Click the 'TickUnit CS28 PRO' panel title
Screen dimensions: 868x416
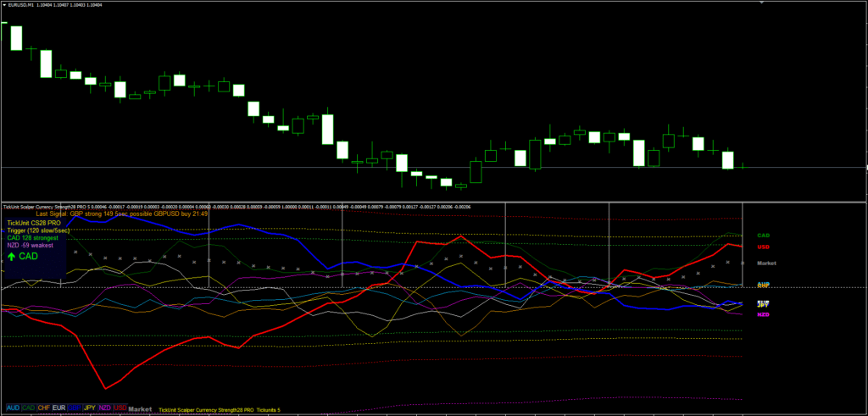click(34, 223)
